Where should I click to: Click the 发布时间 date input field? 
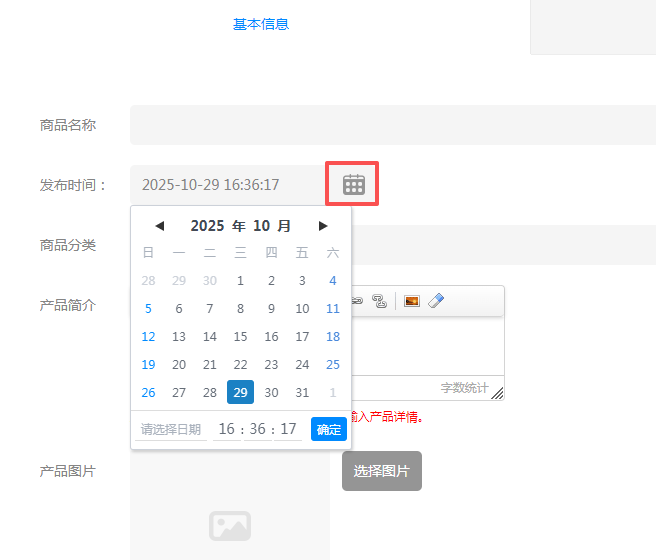click(227, 185)
